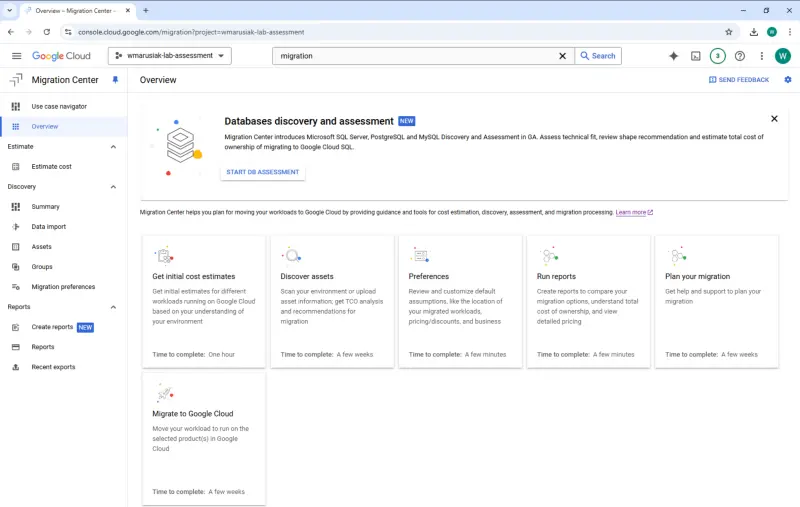The image size is (800, 507).
Task: Clear the search field with the X
Action: pyautogui.click(x=562, y=56)
